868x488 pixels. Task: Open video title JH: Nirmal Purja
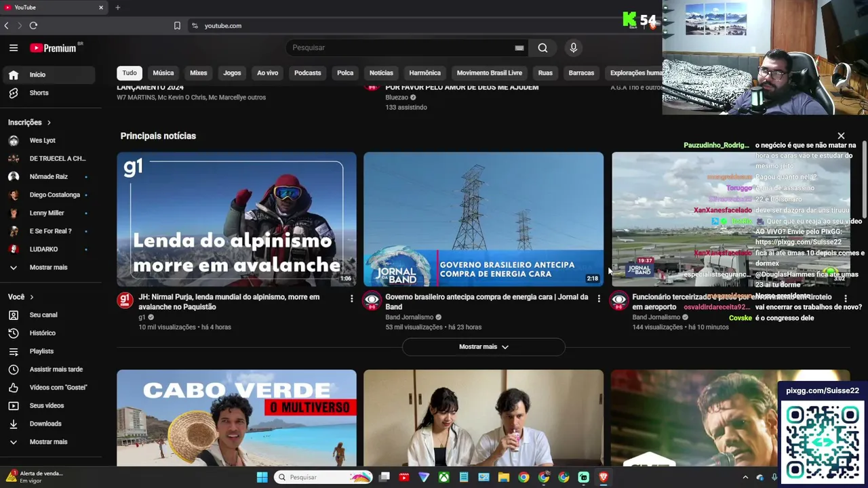(229, 302)
